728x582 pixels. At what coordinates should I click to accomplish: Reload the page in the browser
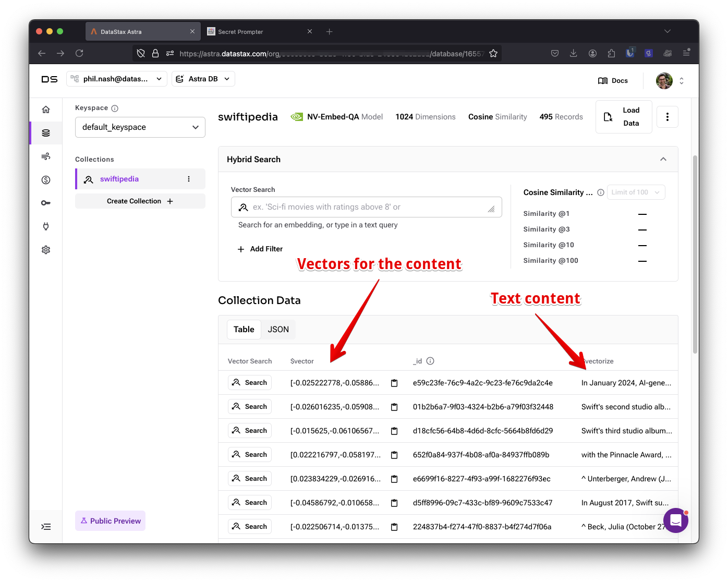click(x=79, y=53)
